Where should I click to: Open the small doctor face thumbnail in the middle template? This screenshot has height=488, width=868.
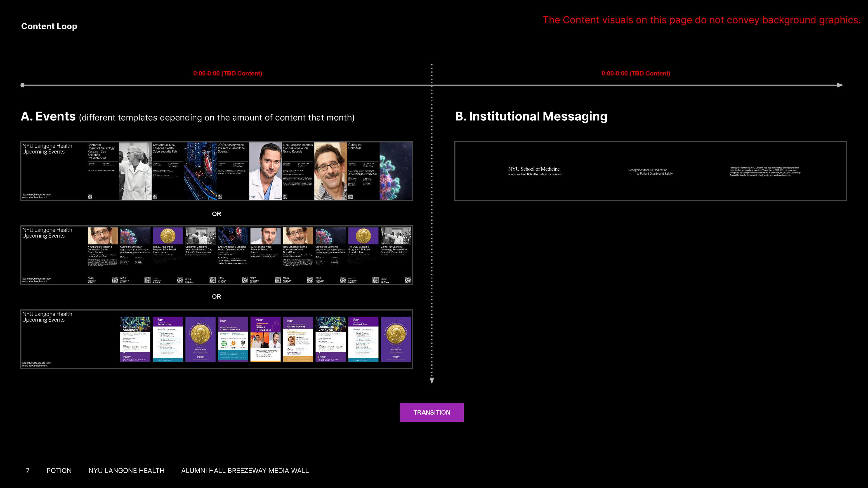265,236
